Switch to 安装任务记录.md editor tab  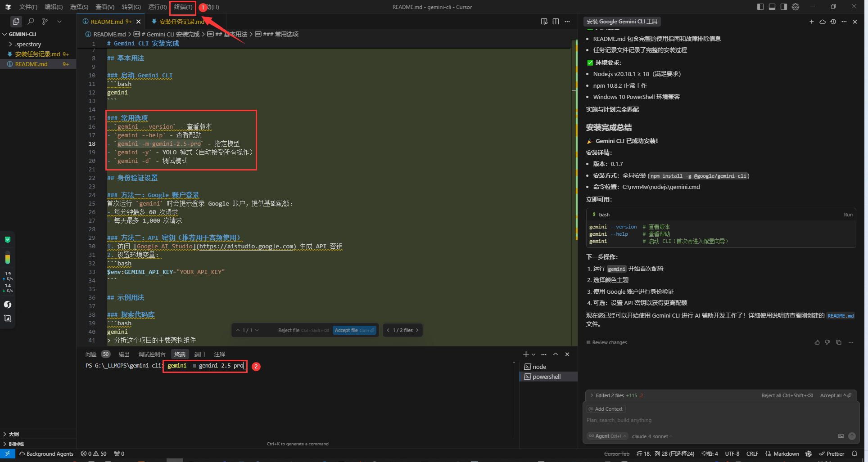181,22
